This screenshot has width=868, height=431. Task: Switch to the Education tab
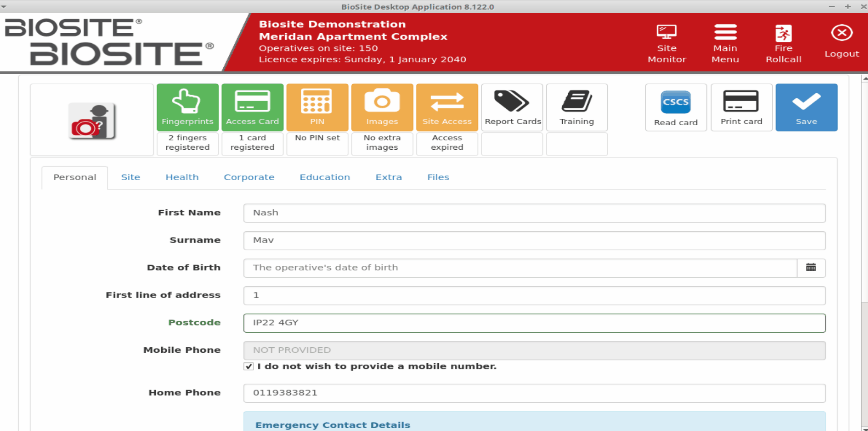[x=325, y=177]
